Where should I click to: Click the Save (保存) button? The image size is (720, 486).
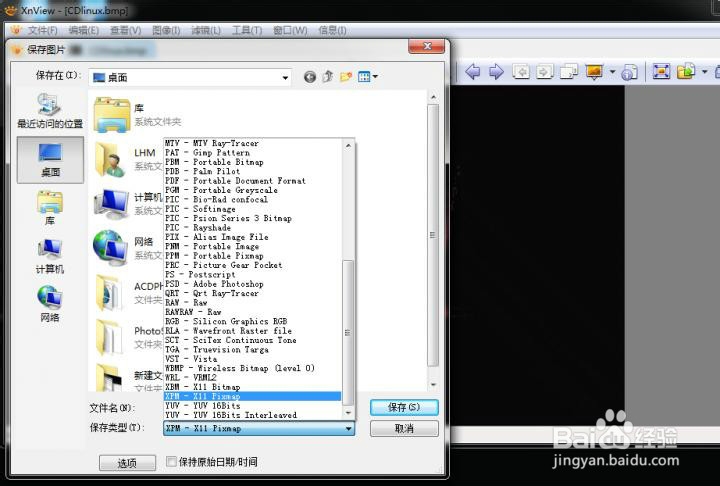tap(404, 407)
